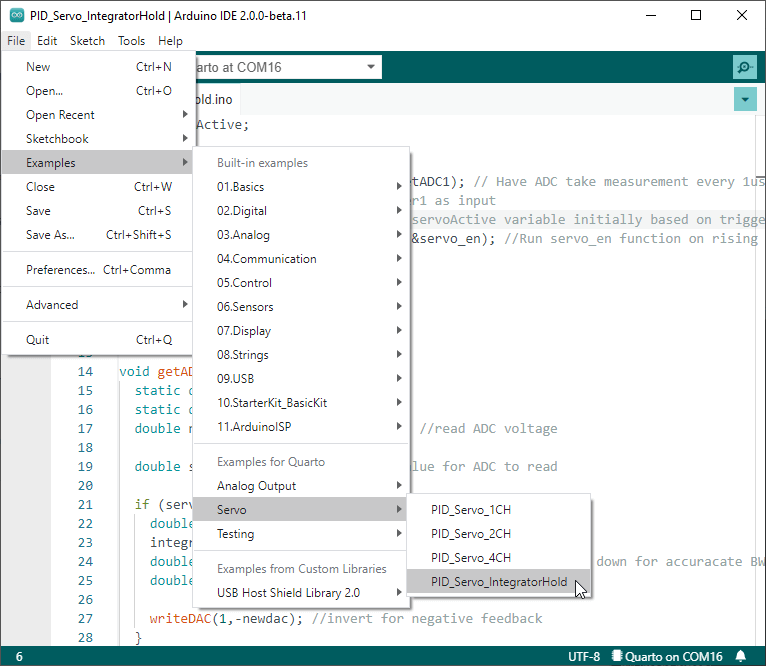Click the board chip icon in status bar
Viewport: 766px width, 666px height.
[617, 656]
